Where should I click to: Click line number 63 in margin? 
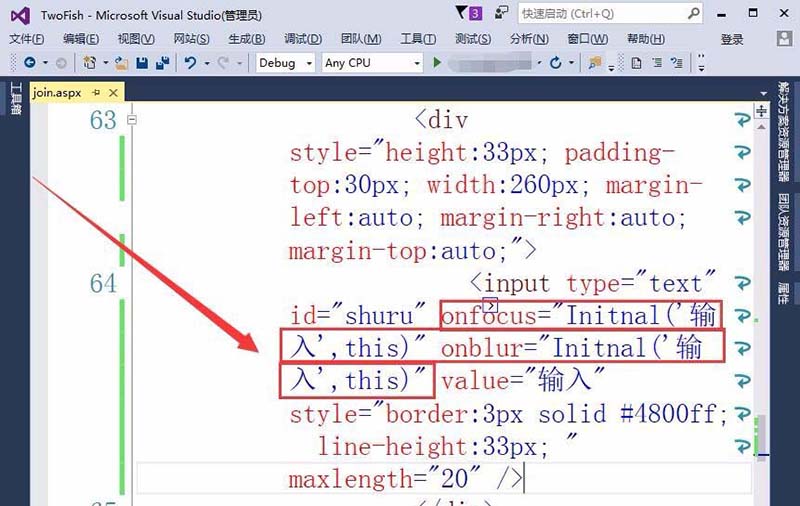[x=103, y=120]
